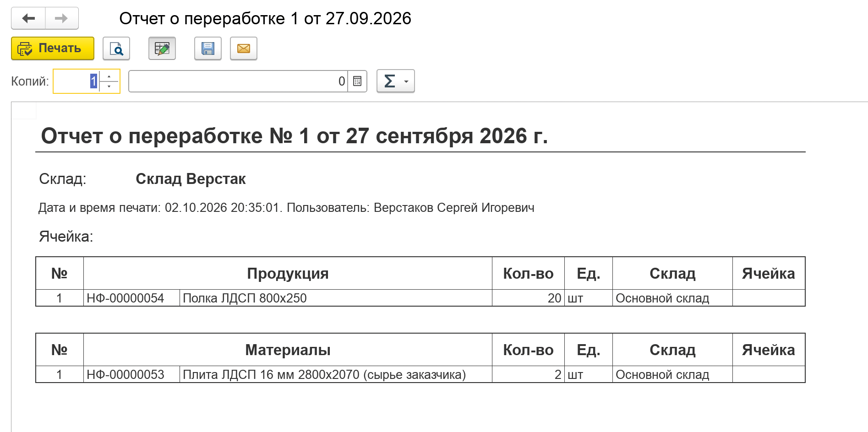
Task: Click the Продукция column header
Action: [288, 274]
